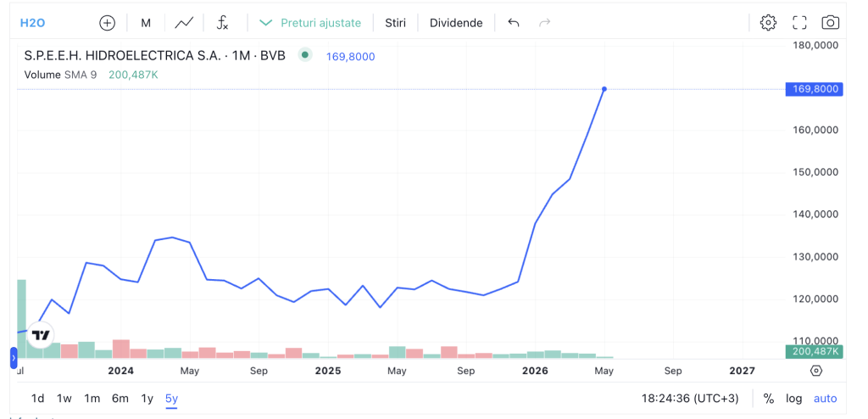Toggle fullscreen mode
The width and height of the screenshot is (868, 419).
point(799,23)
